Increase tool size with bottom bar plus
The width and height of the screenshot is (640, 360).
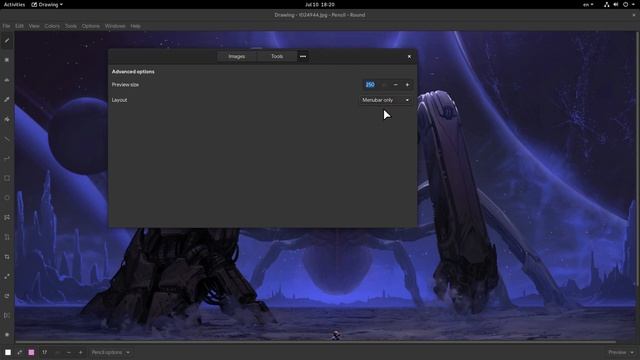80,352
